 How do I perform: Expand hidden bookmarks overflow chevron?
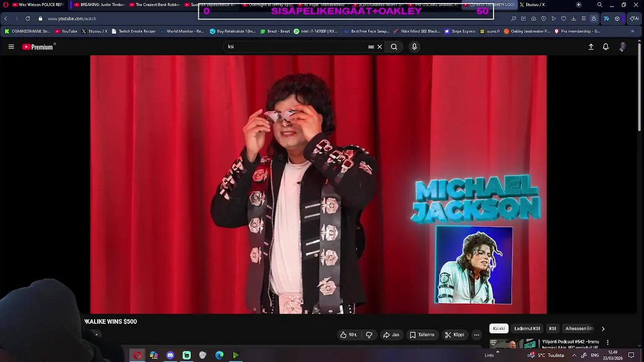(632, 31)
